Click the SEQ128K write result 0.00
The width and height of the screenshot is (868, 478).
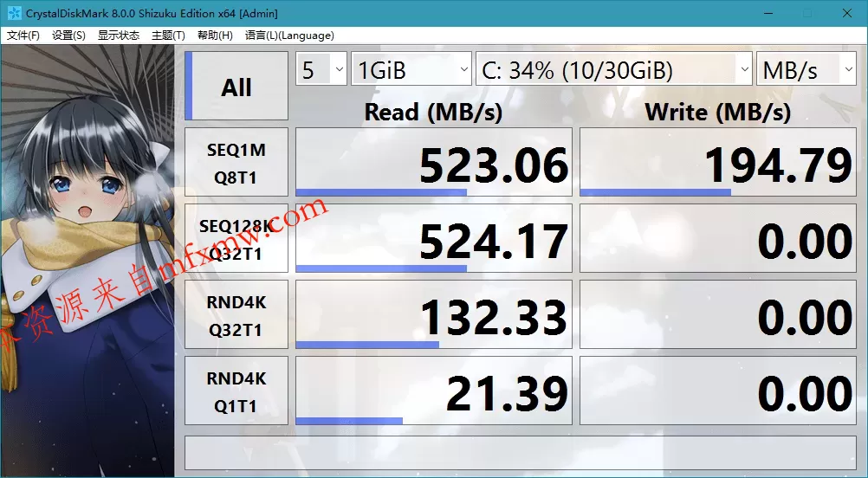(718, 238)
